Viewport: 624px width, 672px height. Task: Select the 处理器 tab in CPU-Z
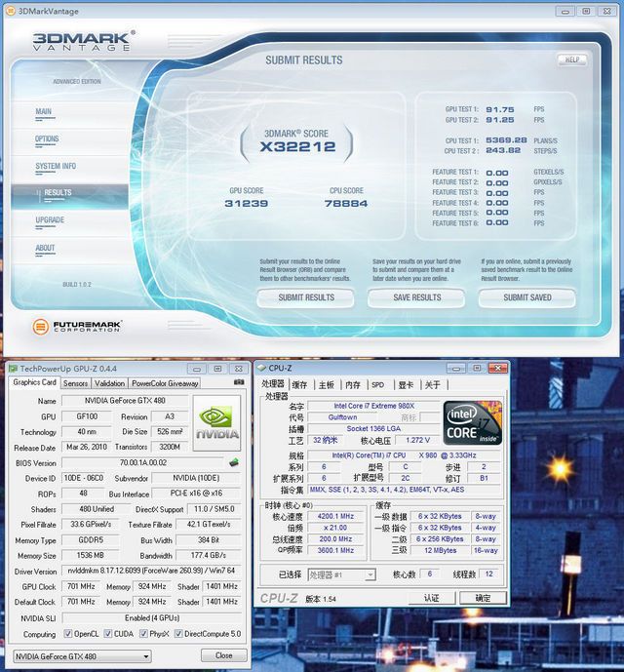pyautogui.click(x=273, y=383)
